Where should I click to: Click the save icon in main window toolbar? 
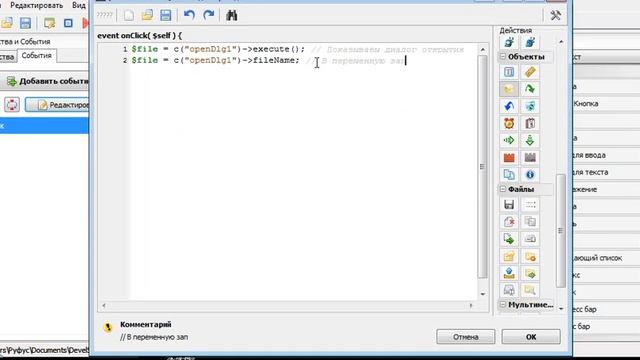(x=25, y=23)
